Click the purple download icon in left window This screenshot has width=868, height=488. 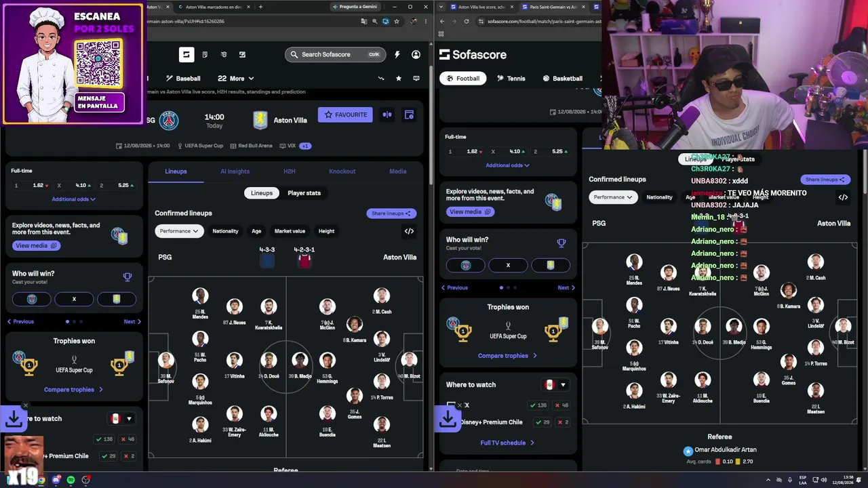(x=14, y=420)
